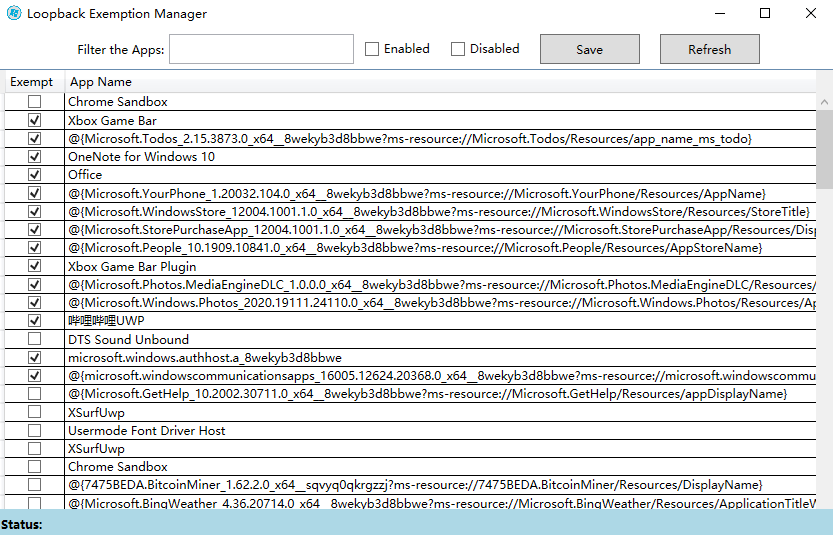
Task: Uncheck the Office exemption checkbox
Action: point(35,174)
